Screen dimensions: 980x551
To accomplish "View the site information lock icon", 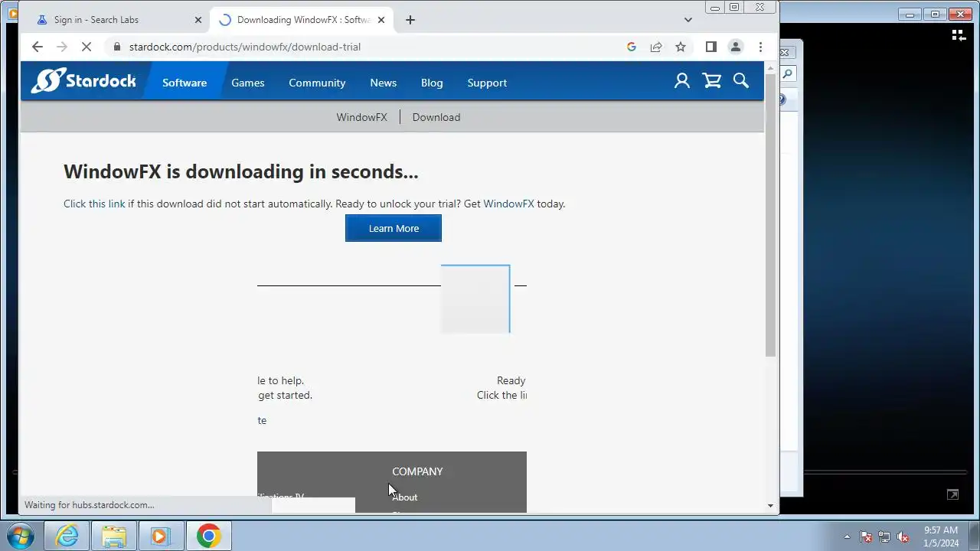I will click(x=117, y=47).
